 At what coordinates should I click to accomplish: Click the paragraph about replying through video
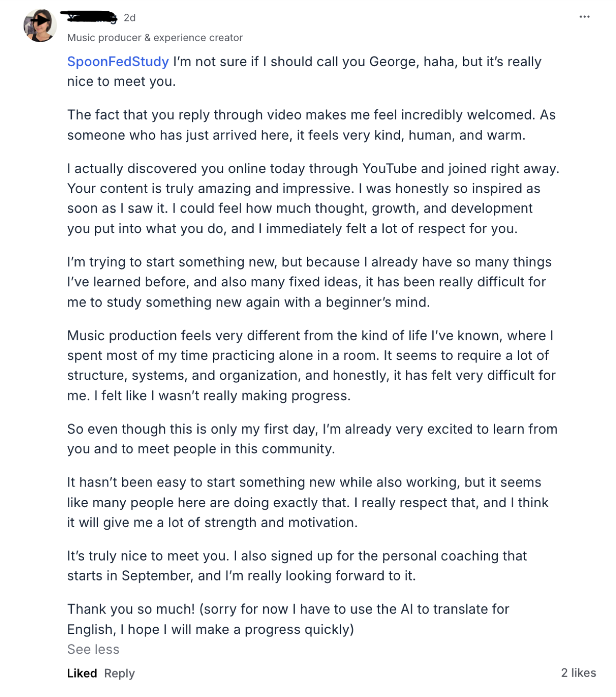tap(312, 125)
